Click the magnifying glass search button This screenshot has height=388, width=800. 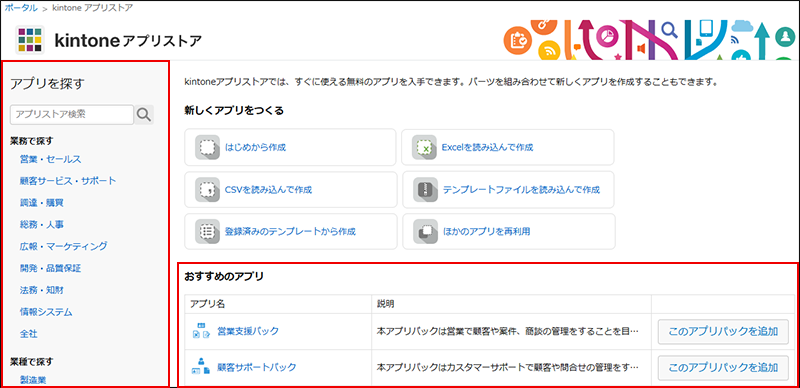pyautogui.click(x=144, y=115)
